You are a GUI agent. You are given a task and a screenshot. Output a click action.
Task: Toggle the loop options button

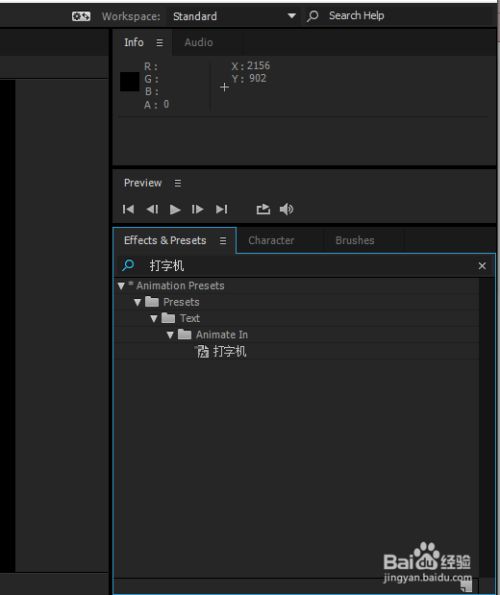(x=263, y=209)
